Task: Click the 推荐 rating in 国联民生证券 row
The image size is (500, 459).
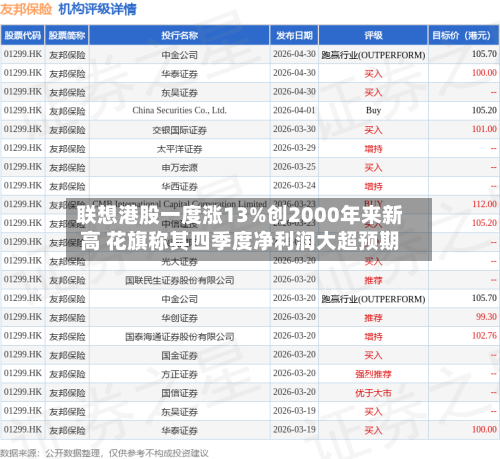Action: pos(373,280)
